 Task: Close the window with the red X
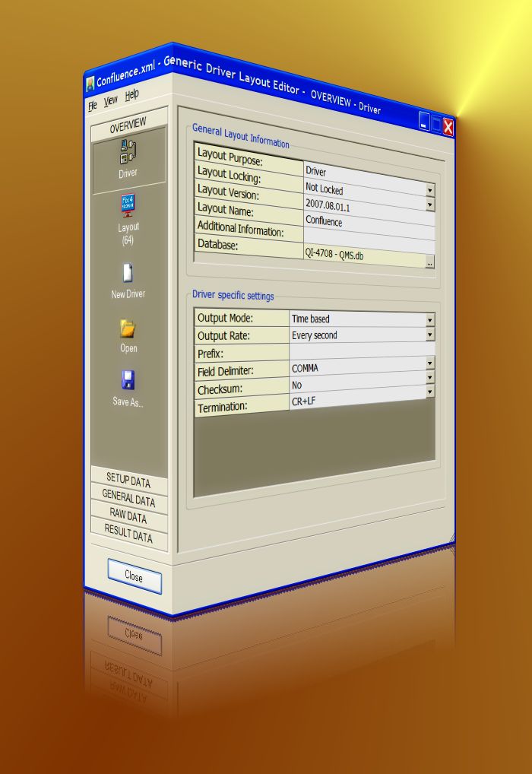click(x=448, y=128)
